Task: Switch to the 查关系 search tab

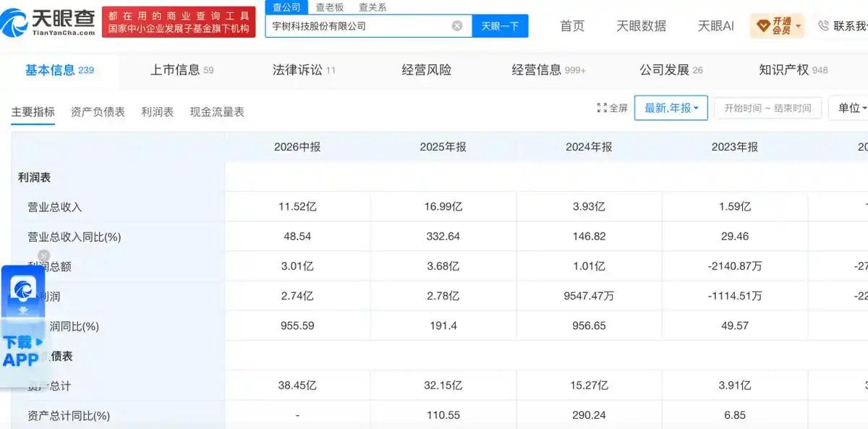Action: pyautogui.click(x=373, y=7)
